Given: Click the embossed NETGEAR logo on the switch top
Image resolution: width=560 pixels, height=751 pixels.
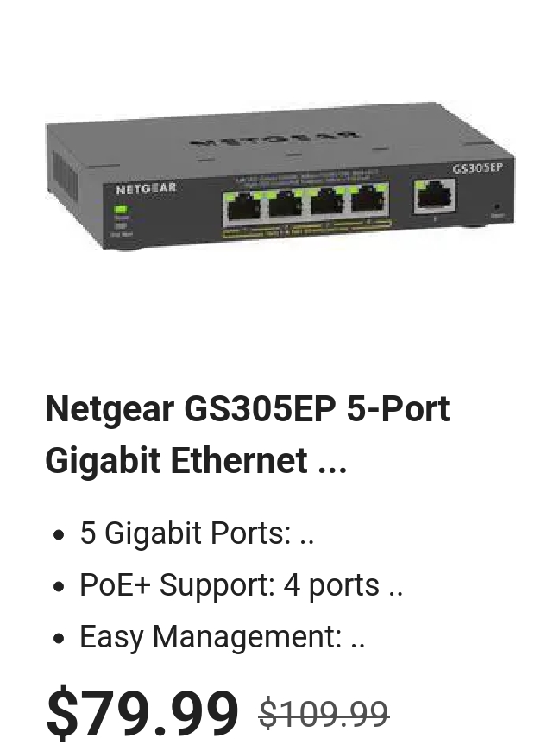Looking at the screenshot, I should pyautogui.click(x=274, y=138).
